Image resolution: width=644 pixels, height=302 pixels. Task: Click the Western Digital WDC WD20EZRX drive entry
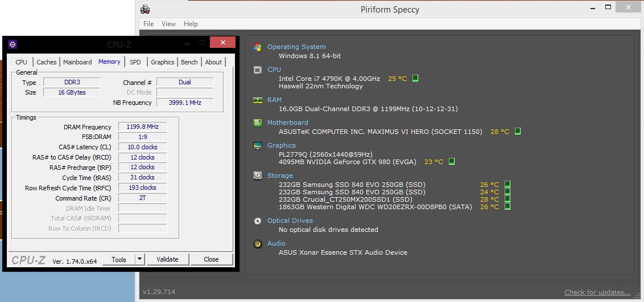[x=375, y=206]
